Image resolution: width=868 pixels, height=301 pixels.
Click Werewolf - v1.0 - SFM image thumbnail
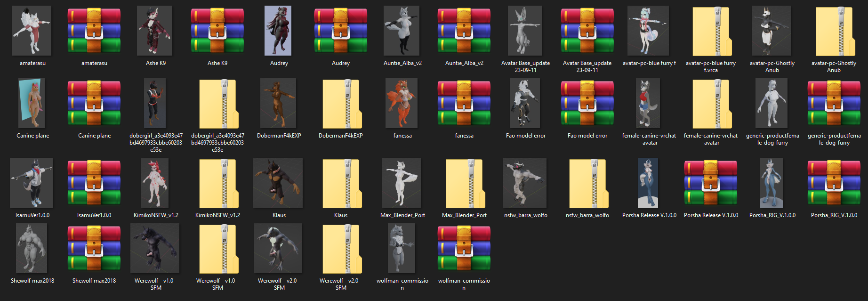pos(155,248)
